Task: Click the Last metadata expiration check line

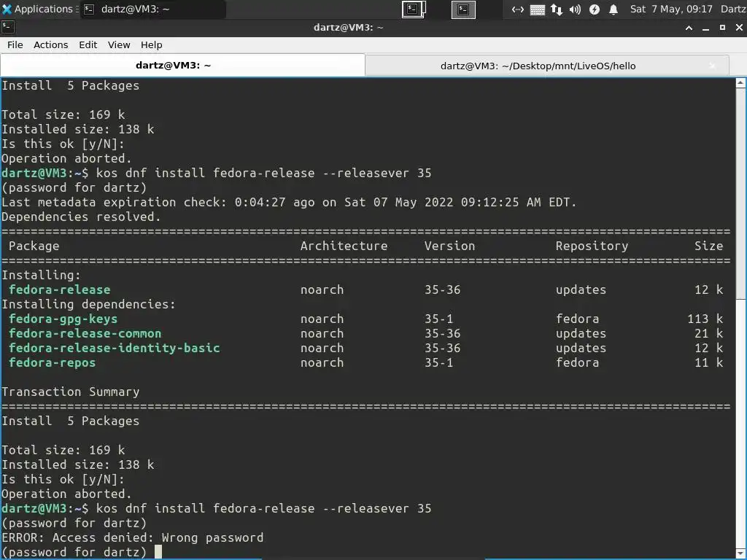Action: pyautogui.click(x=289, y=203)
